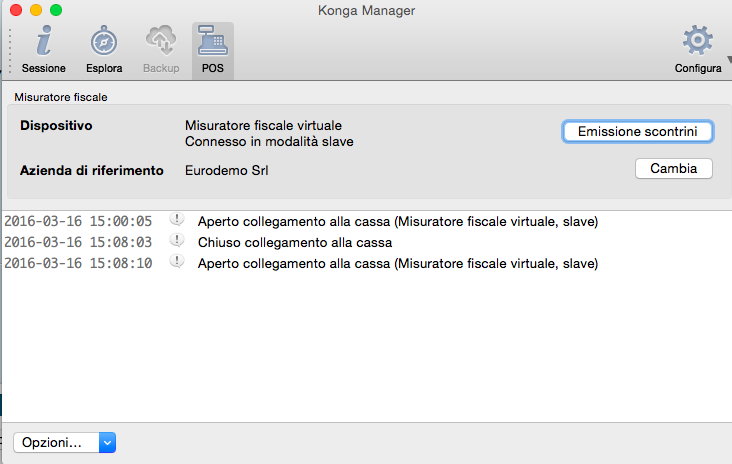Click the status icon for the 15:08:10 log entry
This screenshot has width=732, height=464.
coord(177,262)
